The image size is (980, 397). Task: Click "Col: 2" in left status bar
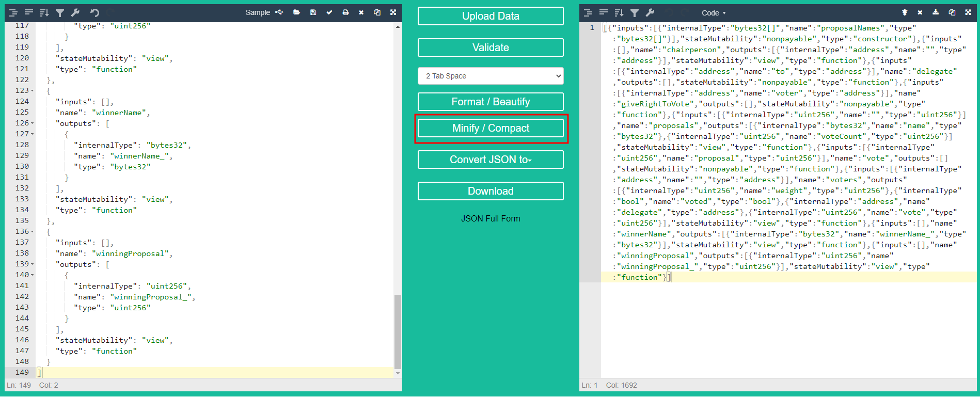click(x=49, y=386)
